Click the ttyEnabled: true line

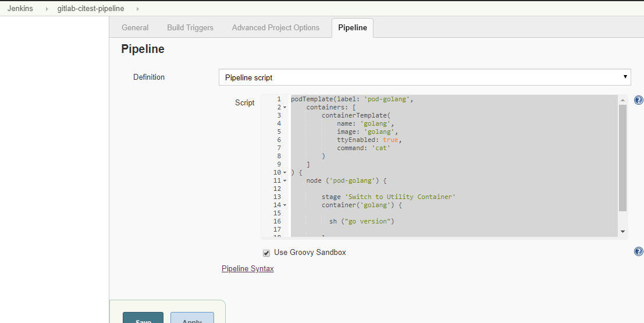pyautogui.click(x=369, y=140)
